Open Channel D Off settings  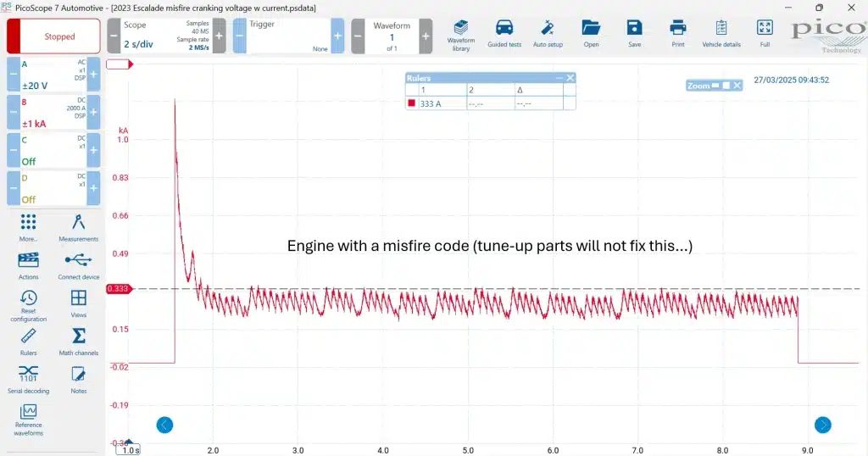pos(53,188)
